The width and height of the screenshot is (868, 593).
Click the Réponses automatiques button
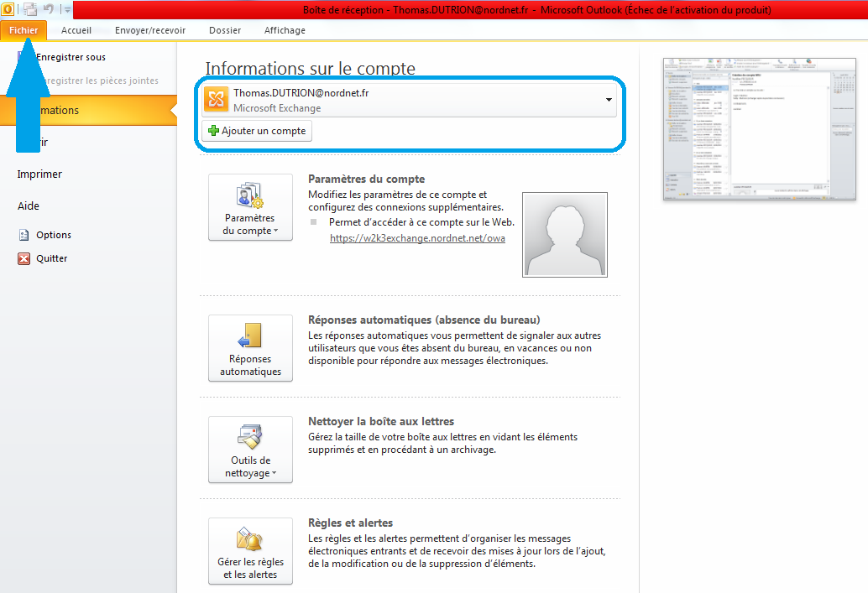point(250,348)
